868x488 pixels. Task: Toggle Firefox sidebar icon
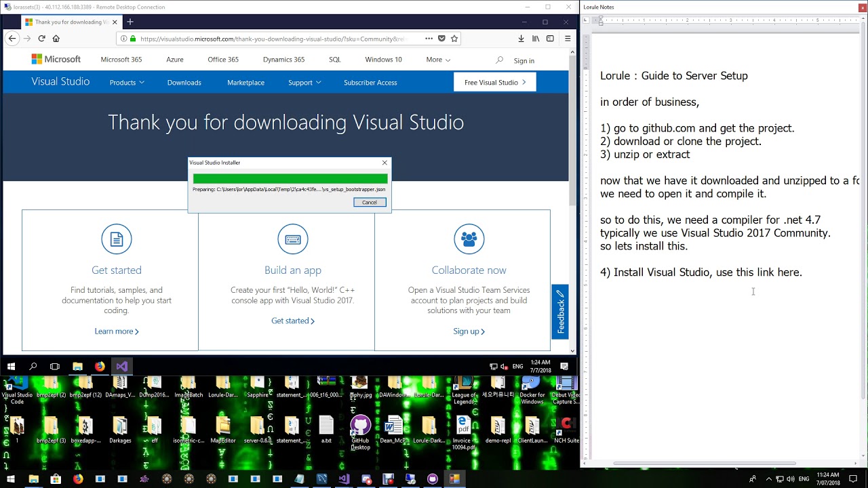(550, 39)
